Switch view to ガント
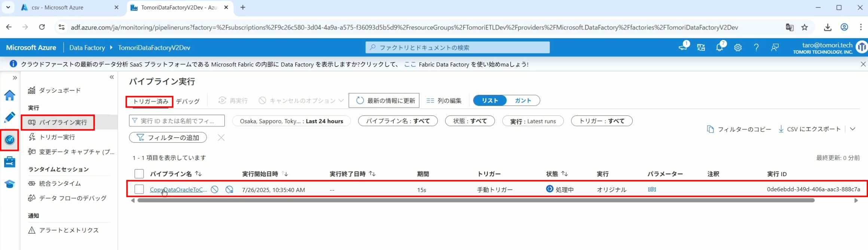This screenshot has width=868, height=250. click(x=523, y=101)
